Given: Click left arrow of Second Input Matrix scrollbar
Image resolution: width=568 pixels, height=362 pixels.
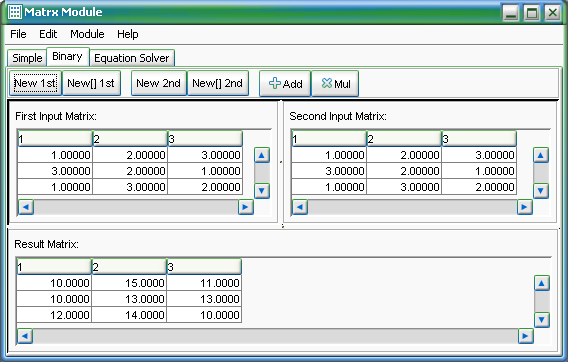Looking at the screenshot, I should click(300, 207).
